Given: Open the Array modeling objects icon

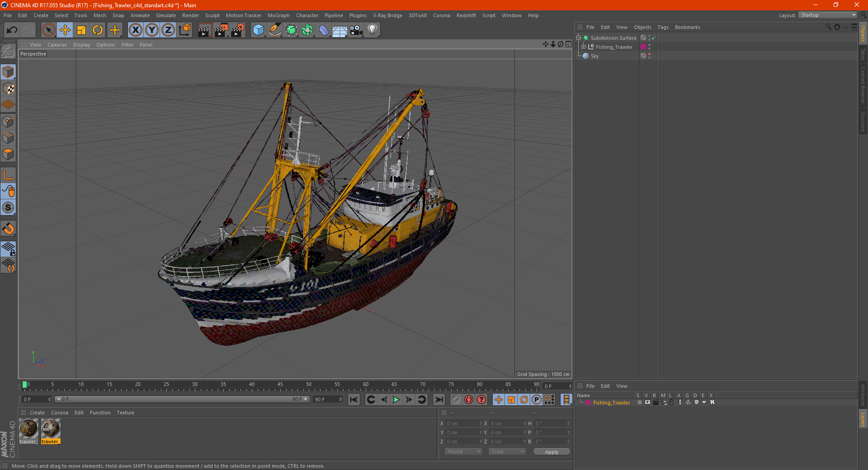Looking at the screenshot, I should 307,30.
